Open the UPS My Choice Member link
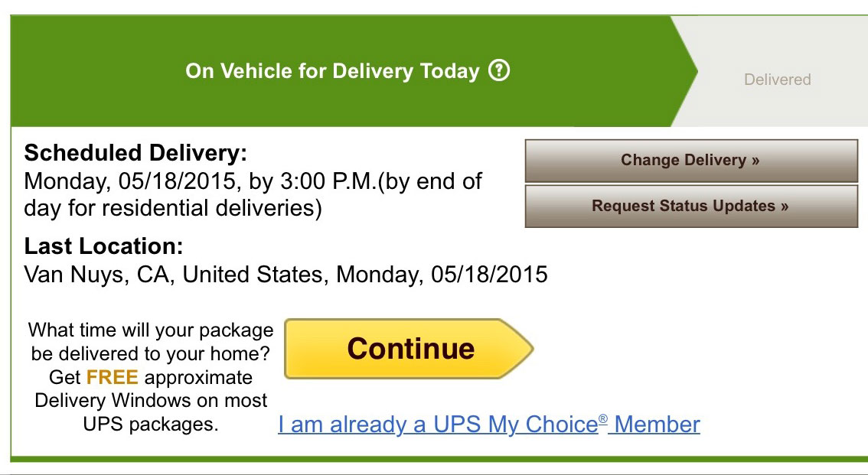 pyautogui.click(x=489, y=425)
